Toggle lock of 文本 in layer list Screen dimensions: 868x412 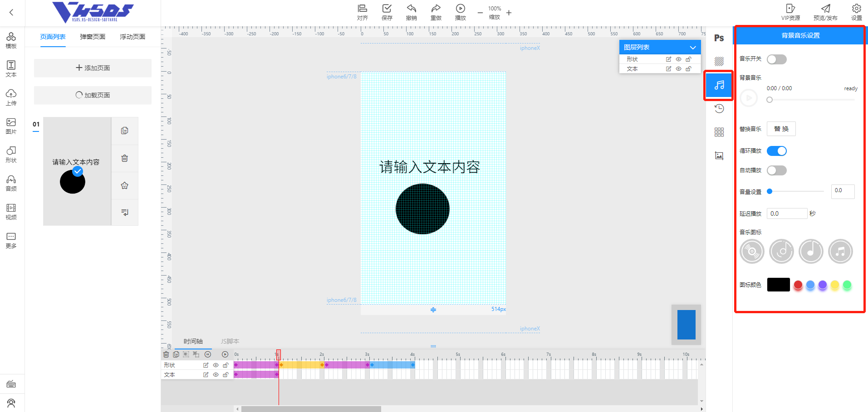pos(688,69)
